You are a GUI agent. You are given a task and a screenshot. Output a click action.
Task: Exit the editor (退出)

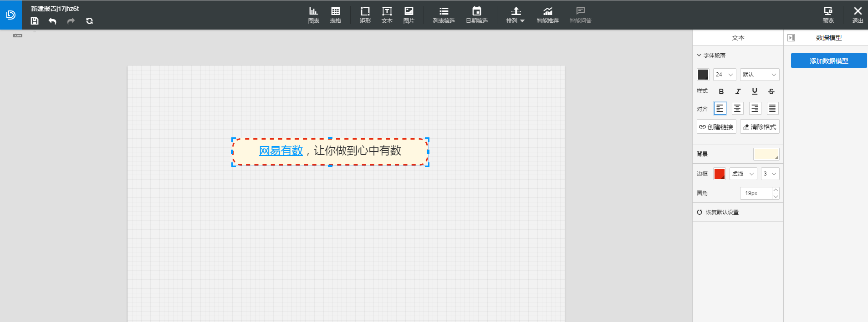(x=858, y=15)
